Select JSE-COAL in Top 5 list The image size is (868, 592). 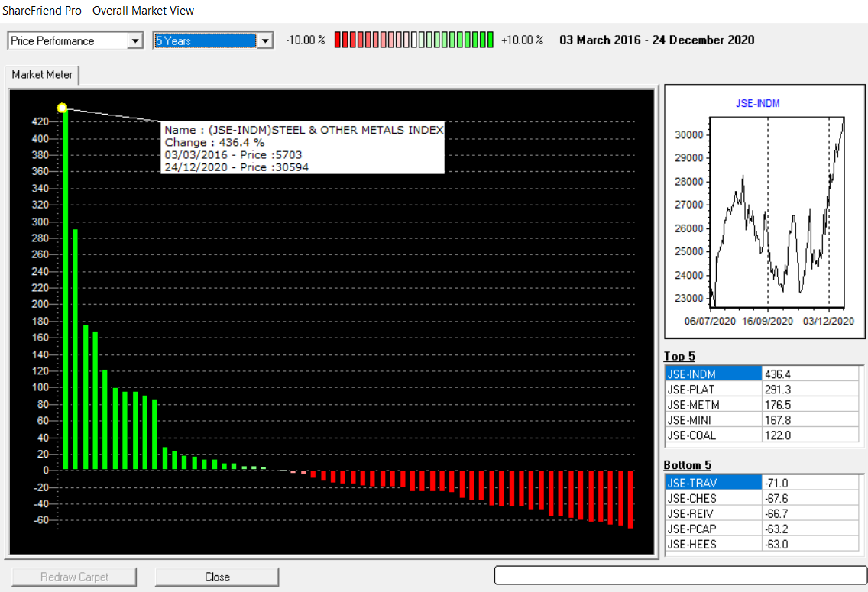pyautogui.click(x=714, y=435)
